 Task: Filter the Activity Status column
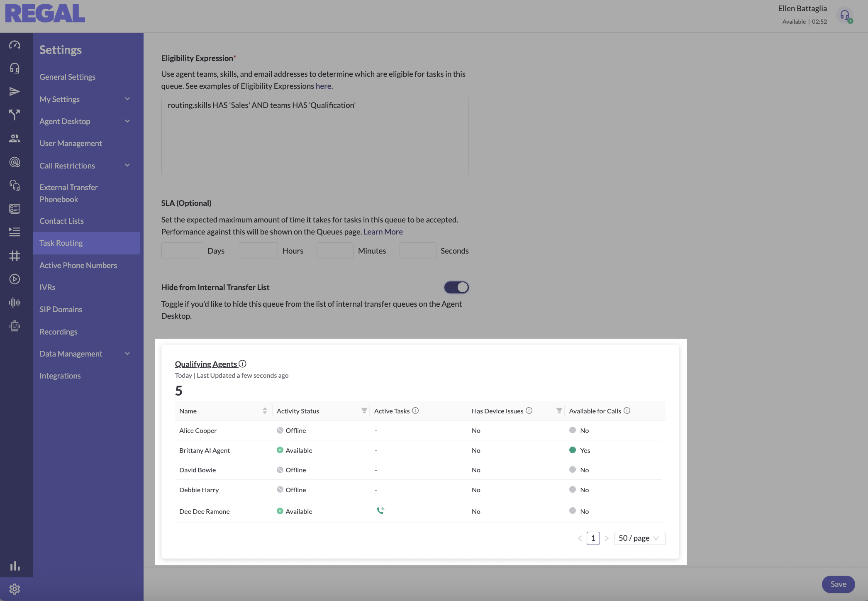(364, 411)
